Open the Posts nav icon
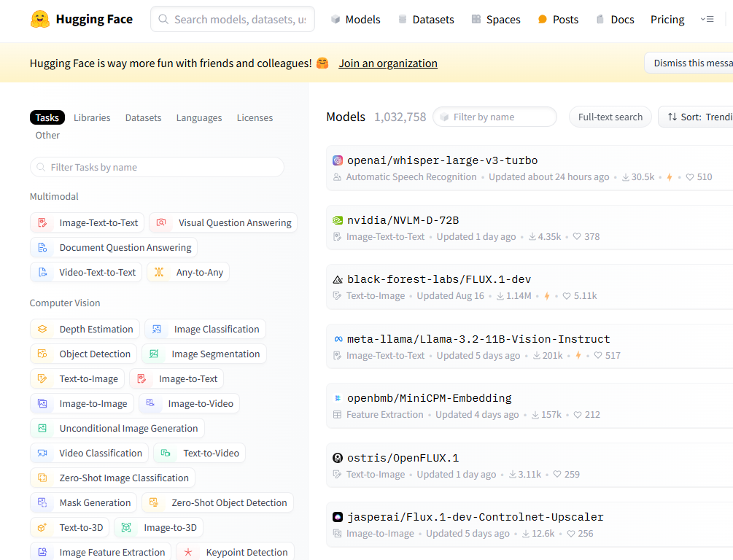Image resolution: width=733 pixels, height=560 pixels. point(542,19)
